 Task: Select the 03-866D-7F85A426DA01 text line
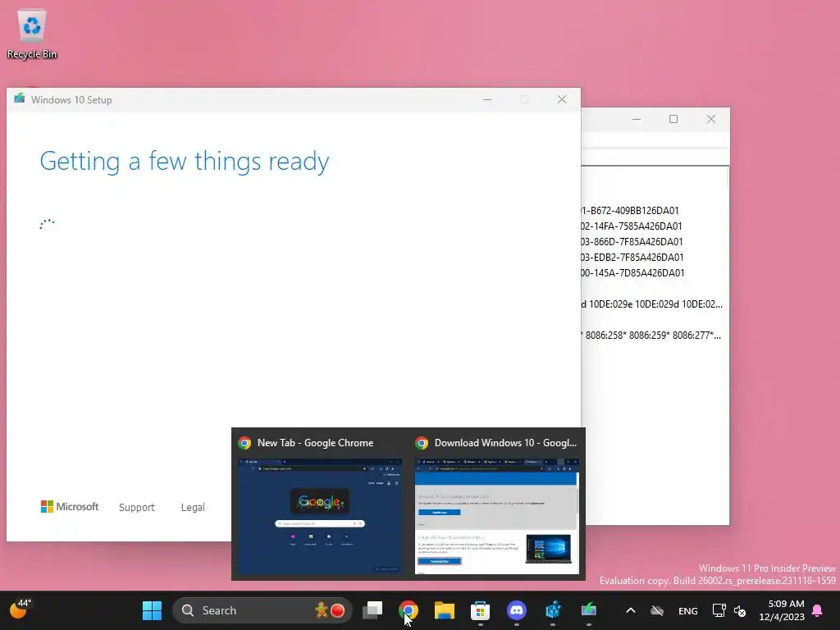pos(632,242)
